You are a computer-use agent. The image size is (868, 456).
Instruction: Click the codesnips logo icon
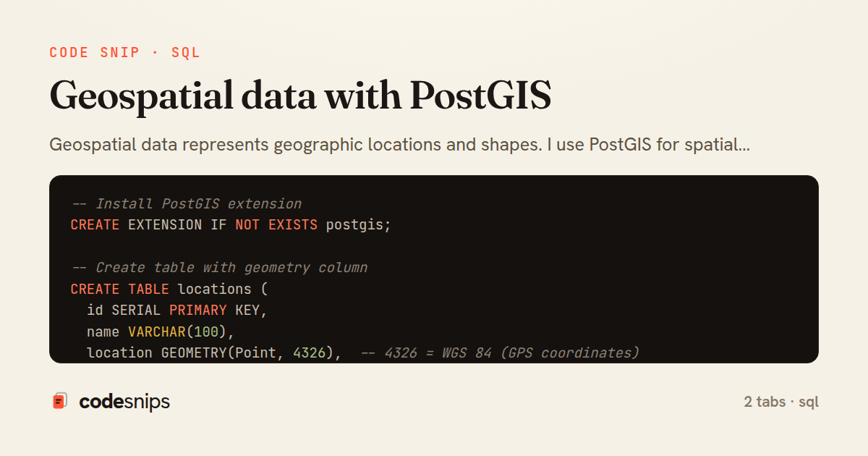click(x=59, y=401)
